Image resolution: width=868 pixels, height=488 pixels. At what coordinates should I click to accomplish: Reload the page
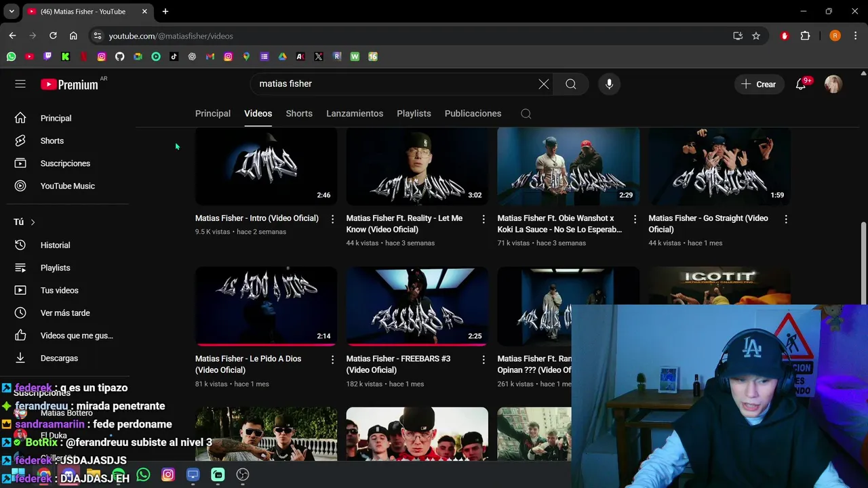point(53,36)
